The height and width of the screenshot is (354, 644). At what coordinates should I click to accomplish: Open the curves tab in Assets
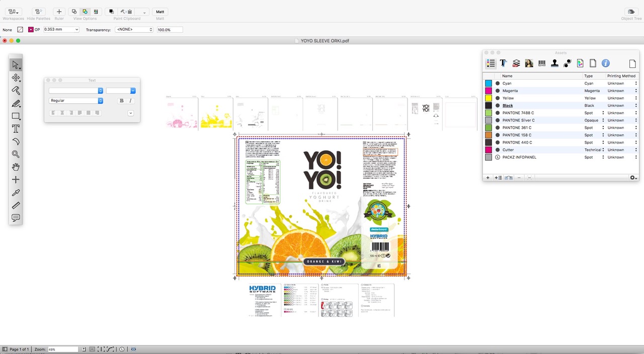(x=567, y=63)
